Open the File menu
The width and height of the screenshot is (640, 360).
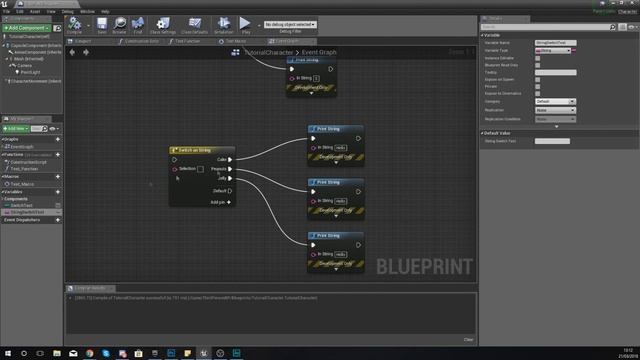click(7, 11)
